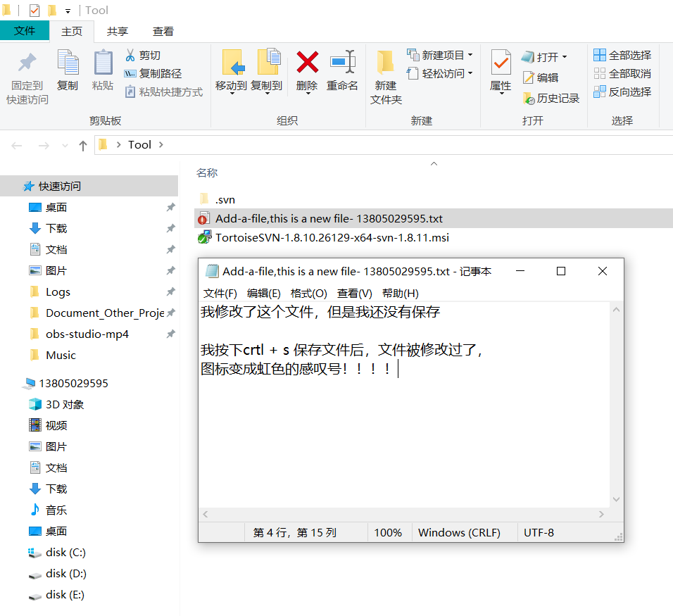Click the chevron before Tool in address bar
673x616 pixels.
tap(118, 144)
